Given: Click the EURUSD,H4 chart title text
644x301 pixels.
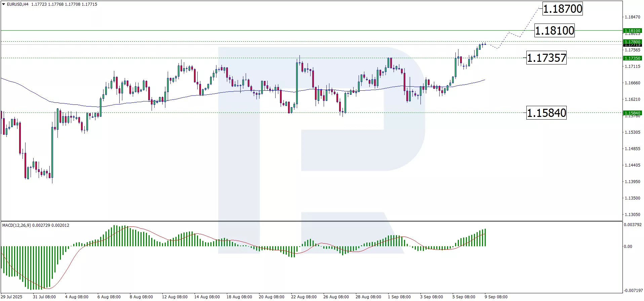Looking at the screenshot, I should click(17, 4).
